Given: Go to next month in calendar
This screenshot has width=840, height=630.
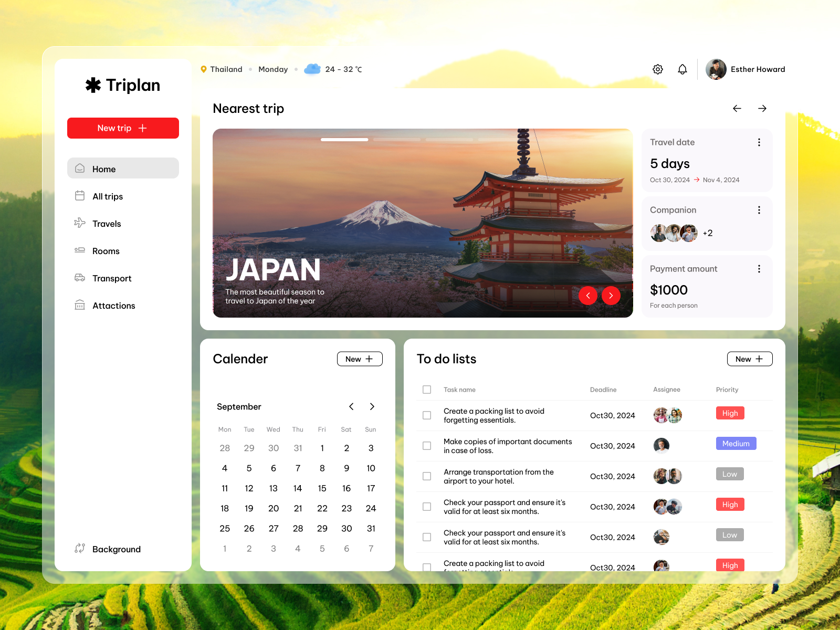Looking at the screenshot, I should pyautogui.click(x=372, y=406).
